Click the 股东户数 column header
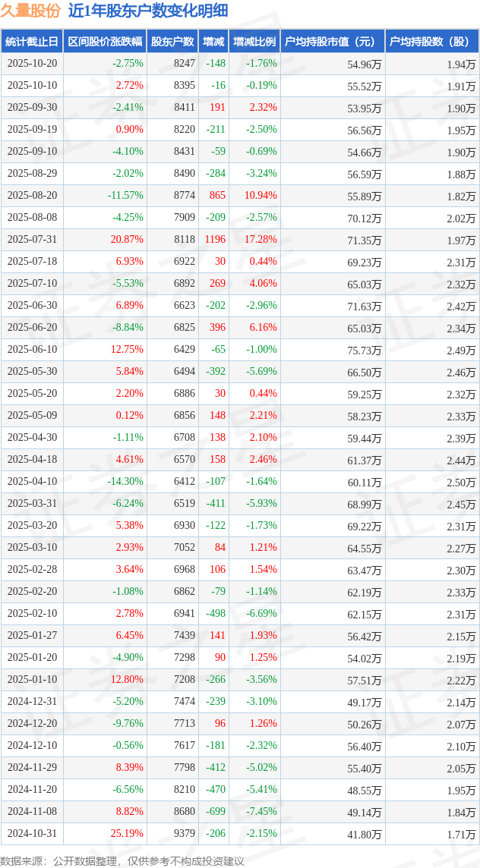Image resolution: width=480 pixels, height=868 pixels. point(172,42)
